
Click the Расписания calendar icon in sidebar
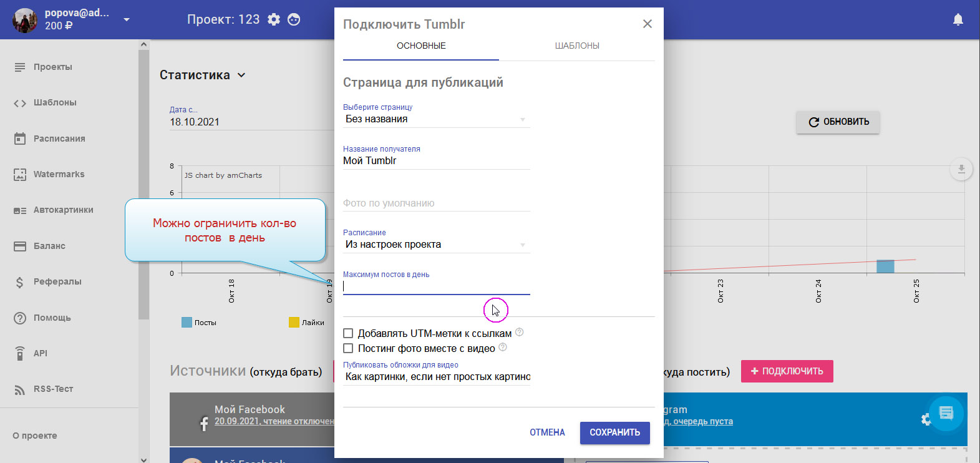[x=20, y=139]
